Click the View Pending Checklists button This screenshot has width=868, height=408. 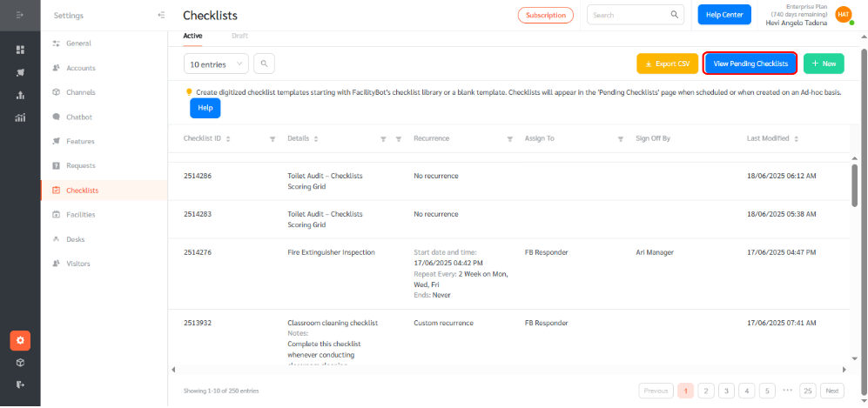coord(750,64)
